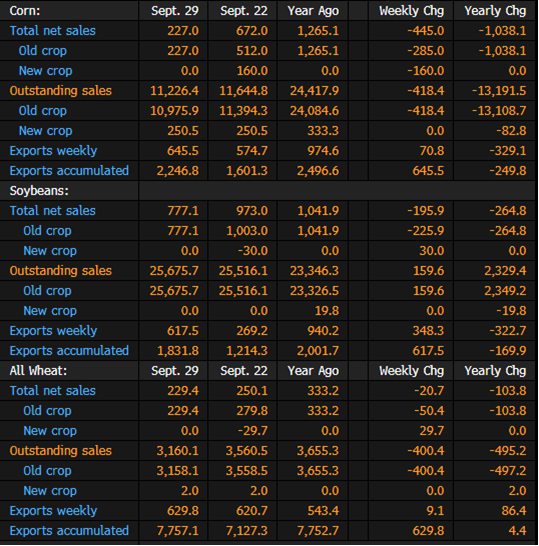Click Soybeans section header
This screenshot has width=539, height=546.
point(39,191)
